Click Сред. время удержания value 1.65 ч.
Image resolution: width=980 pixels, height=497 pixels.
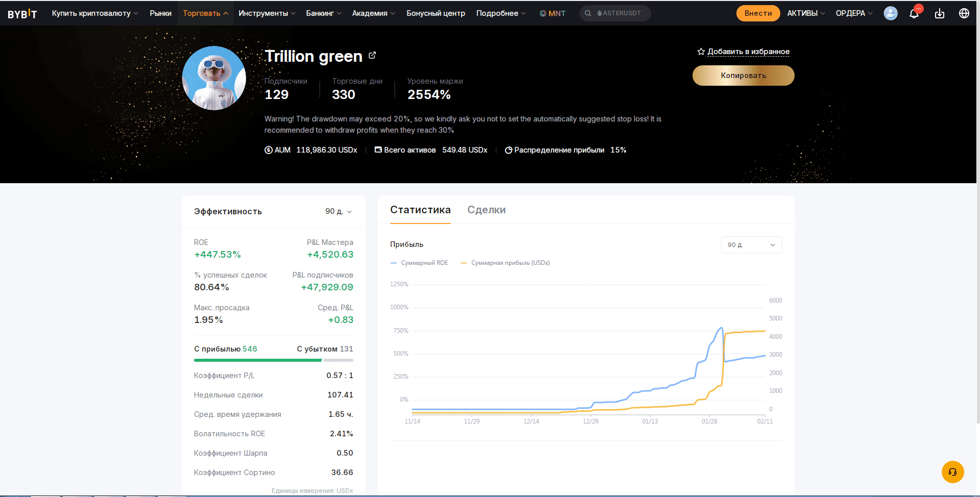(x=341, y=414)
